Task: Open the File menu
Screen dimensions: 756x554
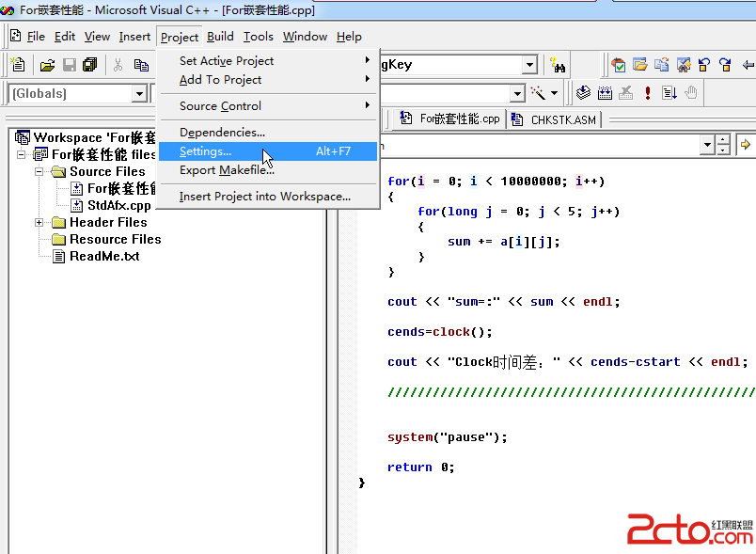Action: point(36,37)
